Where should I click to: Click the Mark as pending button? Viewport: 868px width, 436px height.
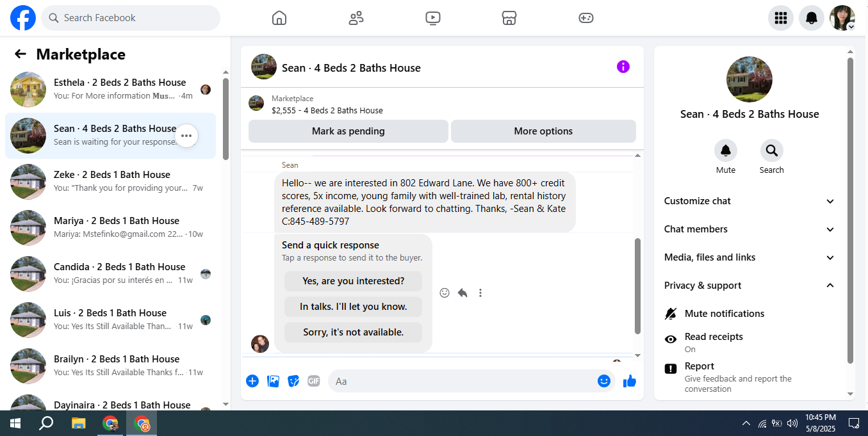point(348,131)
